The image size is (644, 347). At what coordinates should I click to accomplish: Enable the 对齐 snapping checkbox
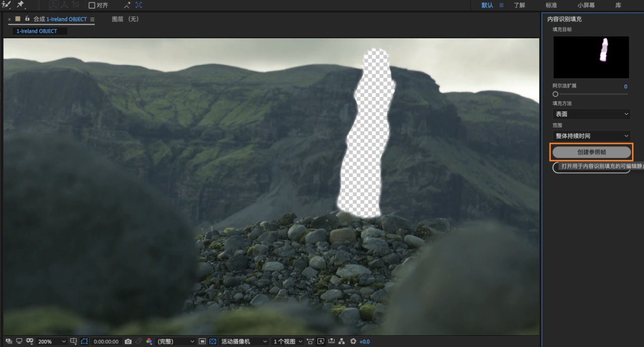click(92, 6)
